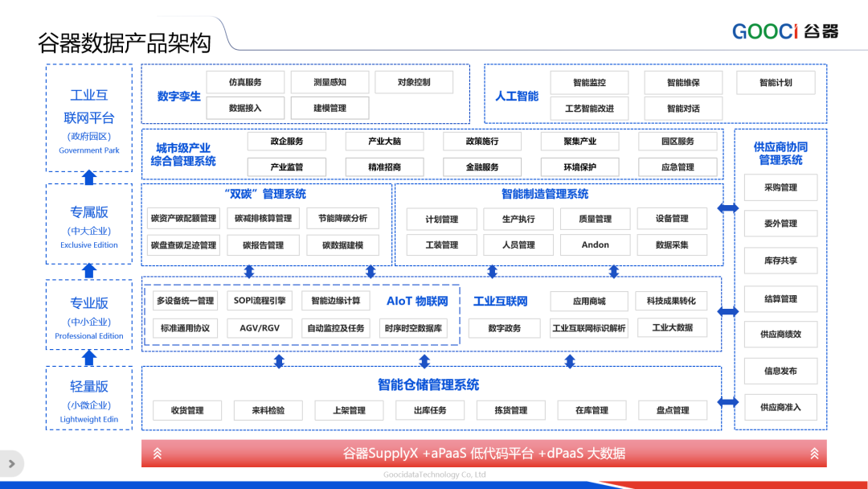The image size is (868, 489).
Task: Click the red SupplyX aPaaS platform bar
Action: pos(485,453)
